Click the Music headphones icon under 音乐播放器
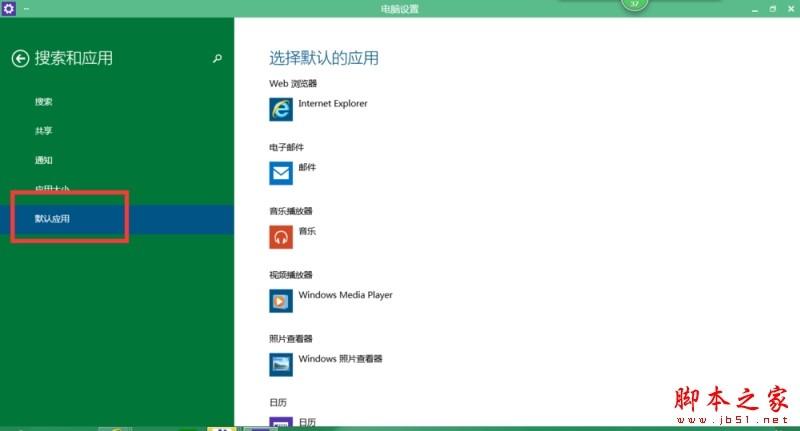The image size is (800, 431). pyautogui.click(x=281, y=237)
